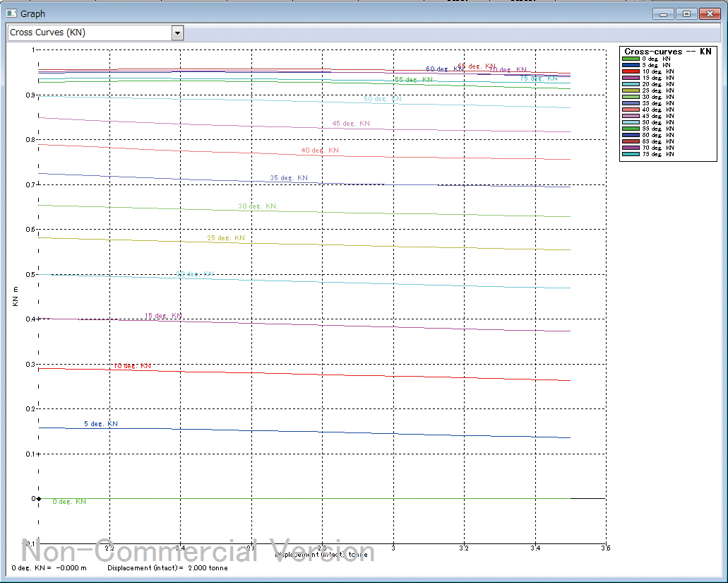Select the '45 deg. KN' curve label on graph
Viewport: 728px width, 583px height.
351,124
